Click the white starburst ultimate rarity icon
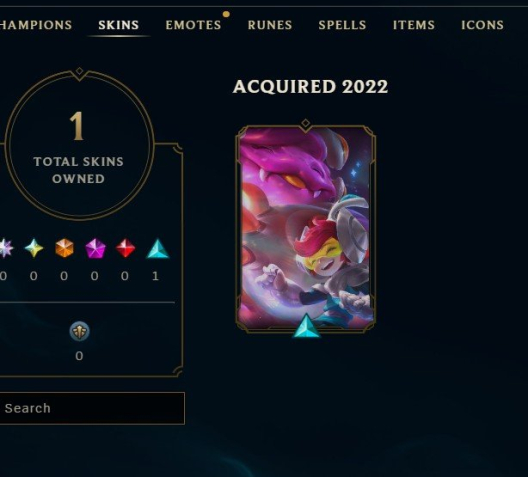Viewport: 528px width, 477px height. pyautogui.click(x=6, y=248)
